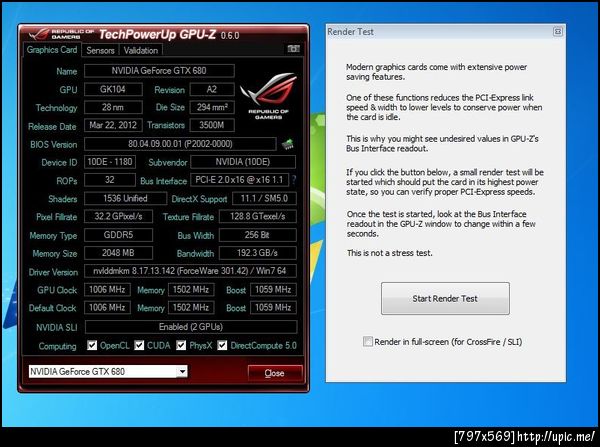Click the Default Clock row Boost 1059 MHz field

point(274,308)
